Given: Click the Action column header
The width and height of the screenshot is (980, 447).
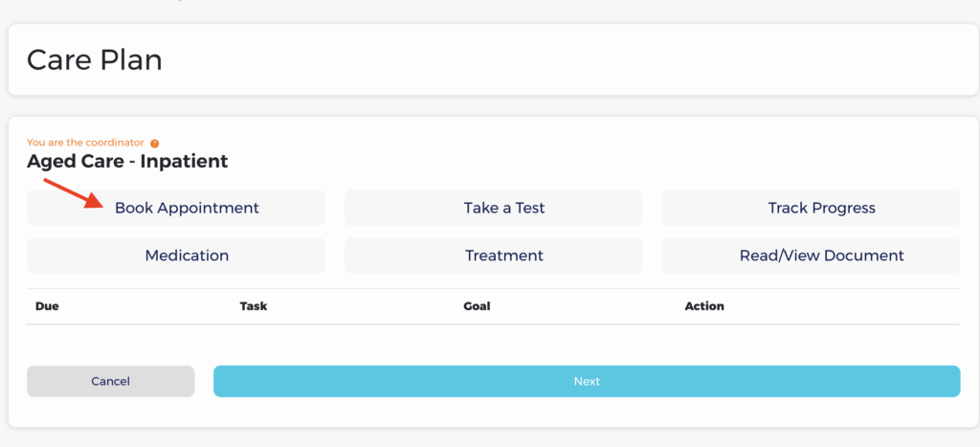Looking at the screenshot, I should (704, 306).
